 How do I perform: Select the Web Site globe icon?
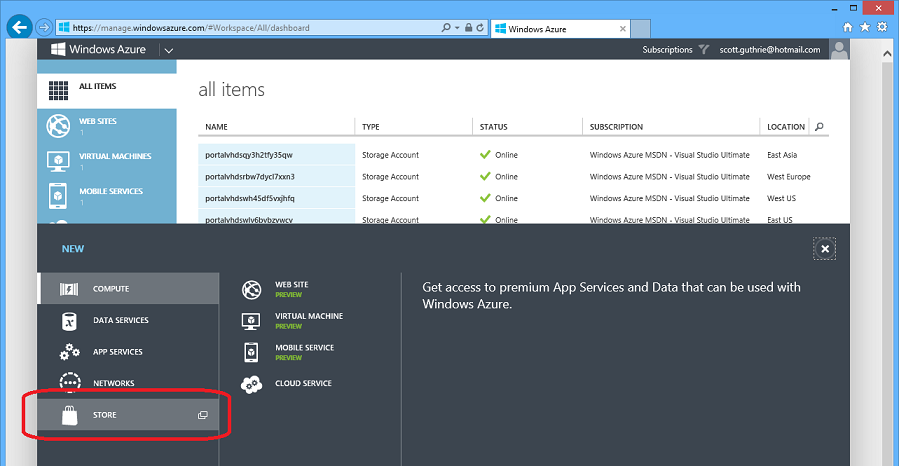pos(251,290)
